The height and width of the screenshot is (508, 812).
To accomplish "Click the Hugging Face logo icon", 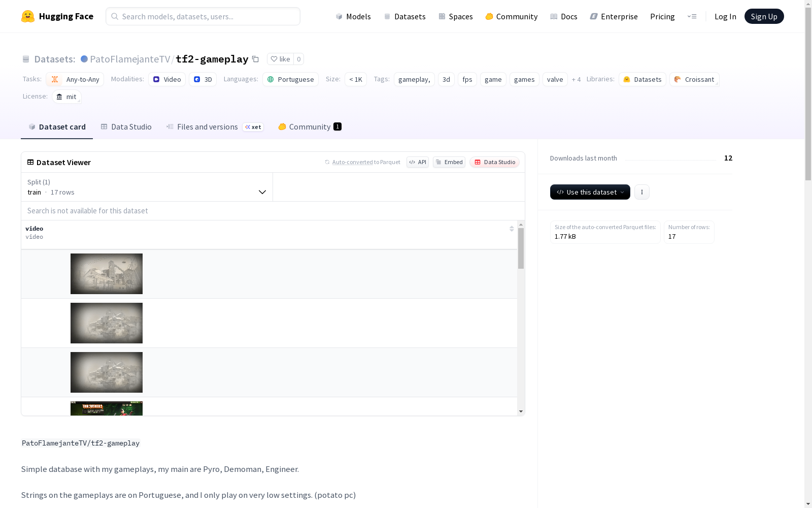I will click(x=28, y=16).
